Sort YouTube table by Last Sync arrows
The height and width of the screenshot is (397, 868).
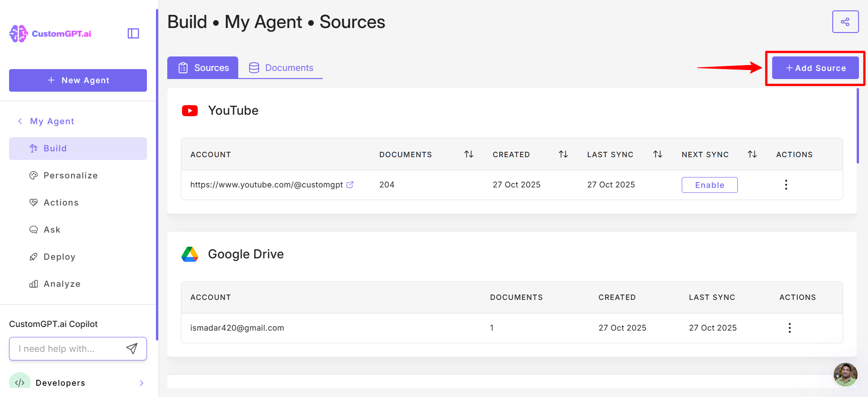point(658,154)
